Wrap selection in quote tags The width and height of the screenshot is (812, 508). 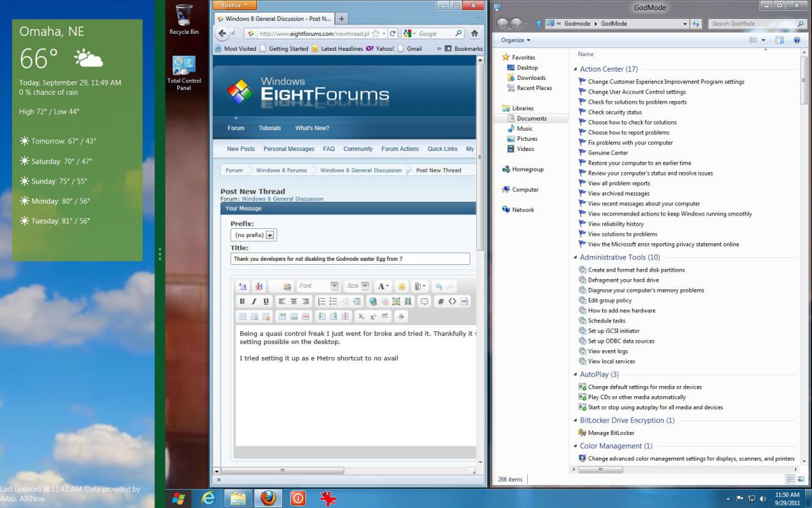coord(424,301)
